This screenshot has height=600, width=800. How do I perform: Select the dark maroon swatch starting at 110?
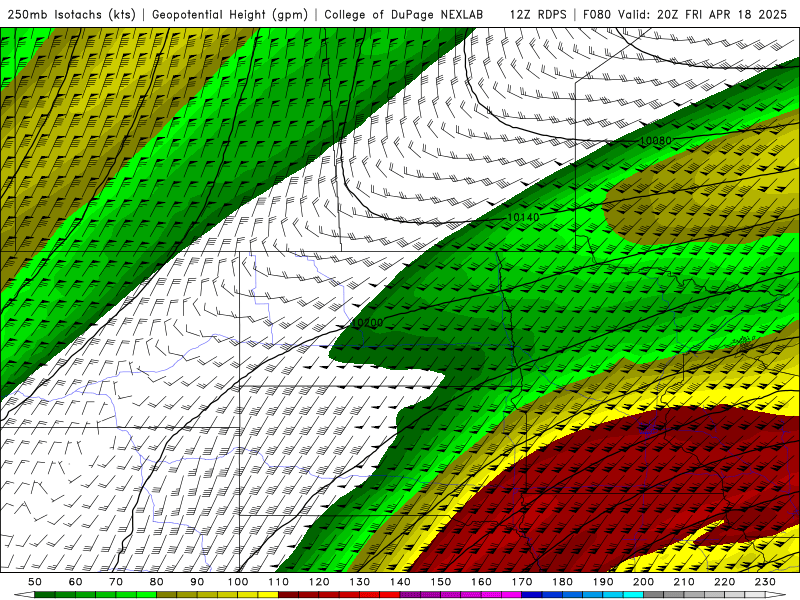[288, 595]
